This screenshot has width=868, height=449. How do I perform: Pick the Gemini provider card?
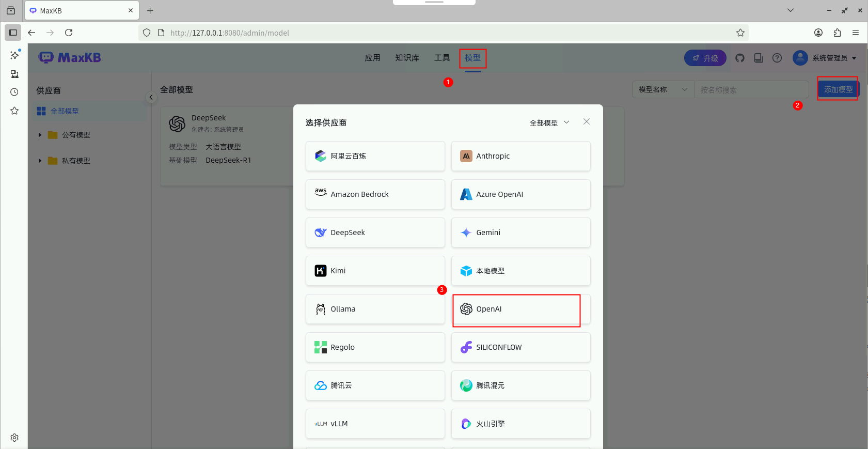pos(520,233)
